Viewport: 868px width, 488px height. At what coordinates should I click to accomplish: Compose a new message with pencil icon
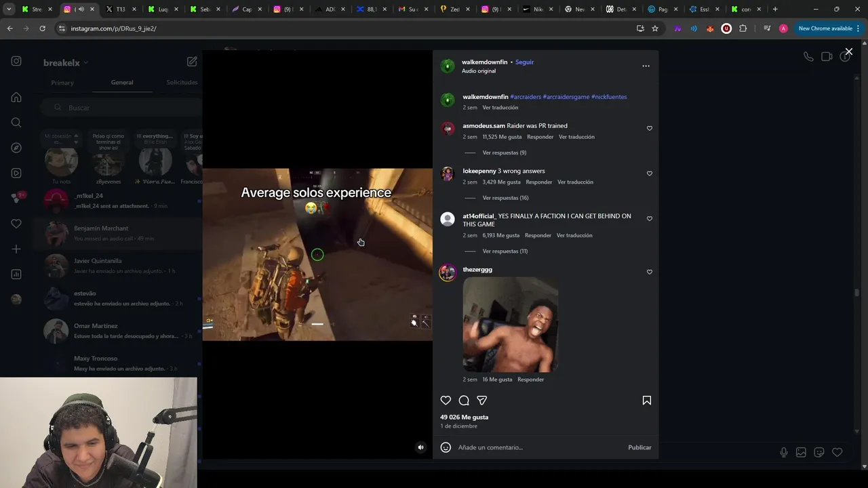click(192, 62)
